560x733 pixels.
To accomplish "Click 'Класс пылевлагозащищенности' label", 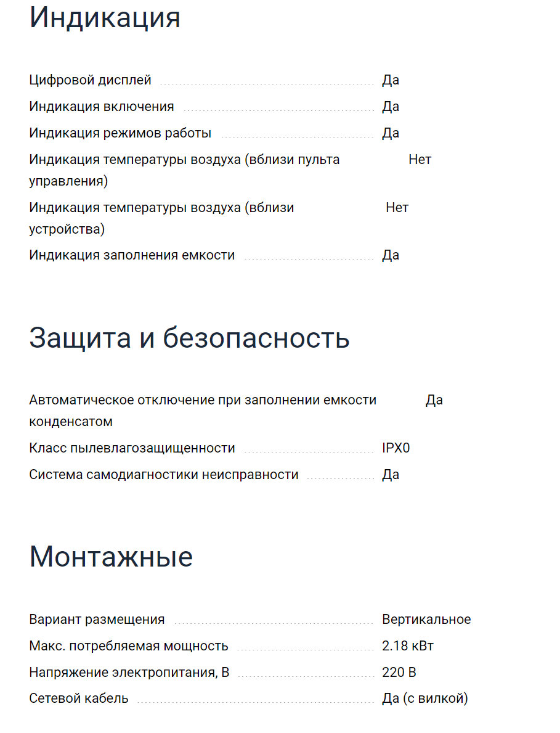I will click(132, 448).
